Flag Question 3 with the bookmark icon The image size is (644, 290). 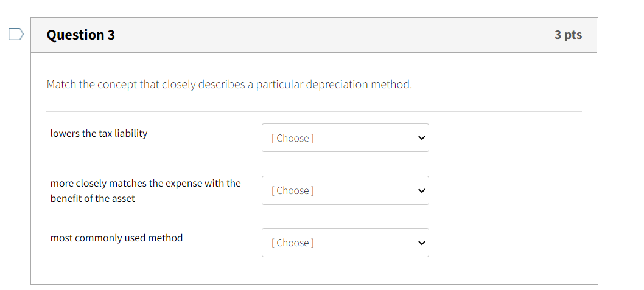pyautogui.click(x=16, y=35)
